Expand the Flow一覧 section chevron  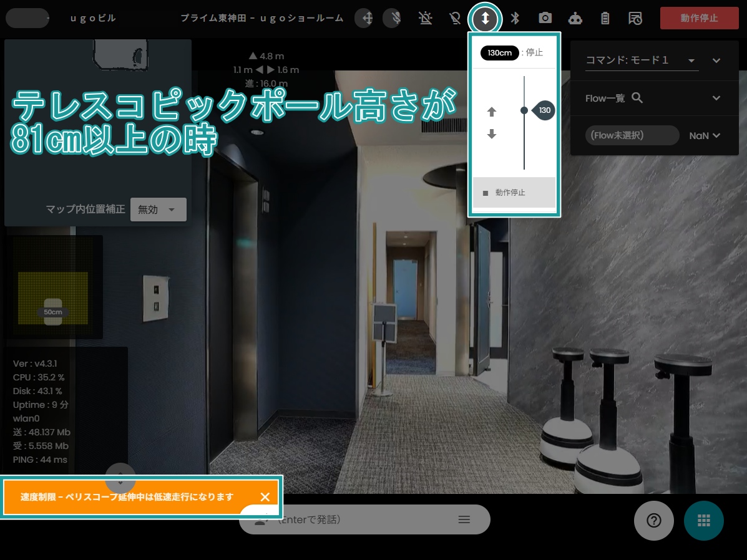[716, 98]
